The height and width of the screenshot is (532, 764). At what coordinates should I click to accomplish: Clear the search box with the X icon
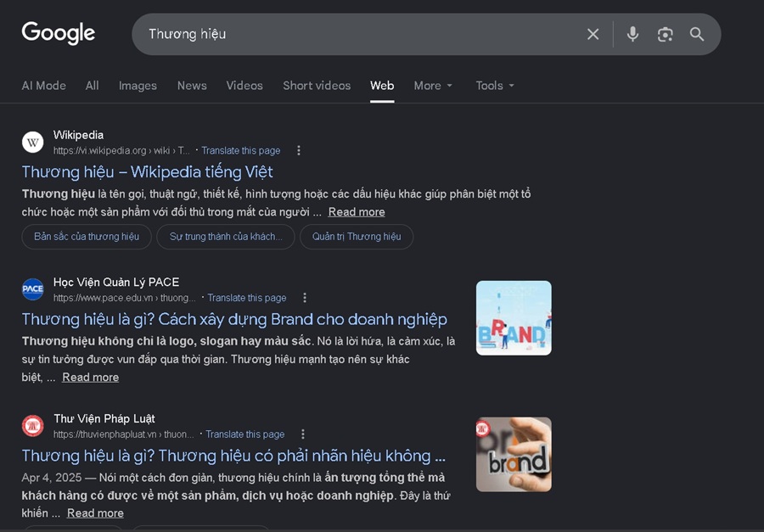click(593, 34)
